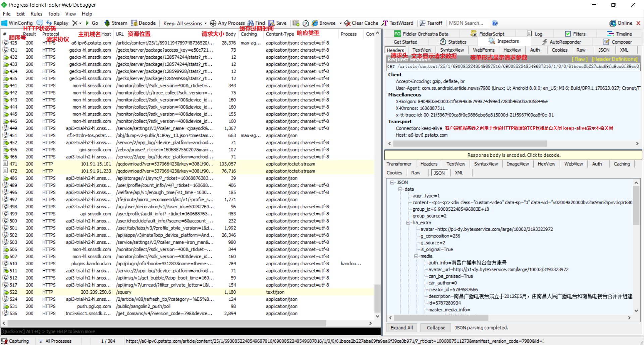
Task: Click the [Header Definitions] link
Action: (614, 59)
